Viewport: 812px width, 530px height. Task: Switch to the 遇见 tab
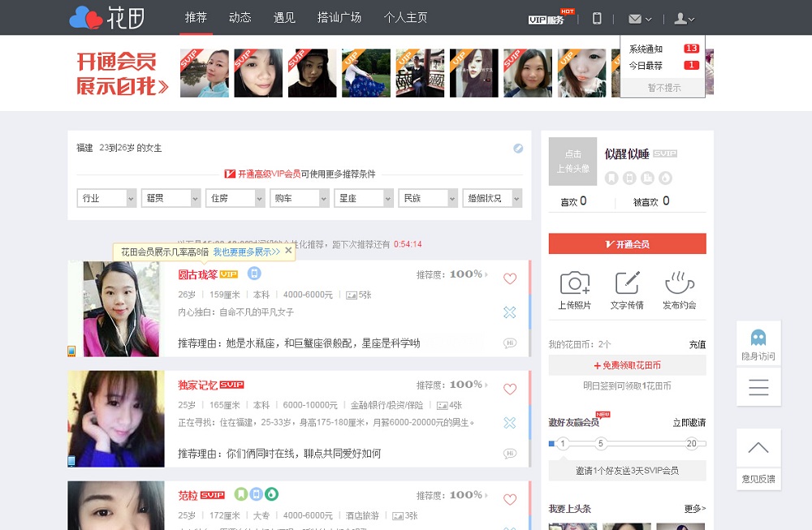click(x=284, y=18)
